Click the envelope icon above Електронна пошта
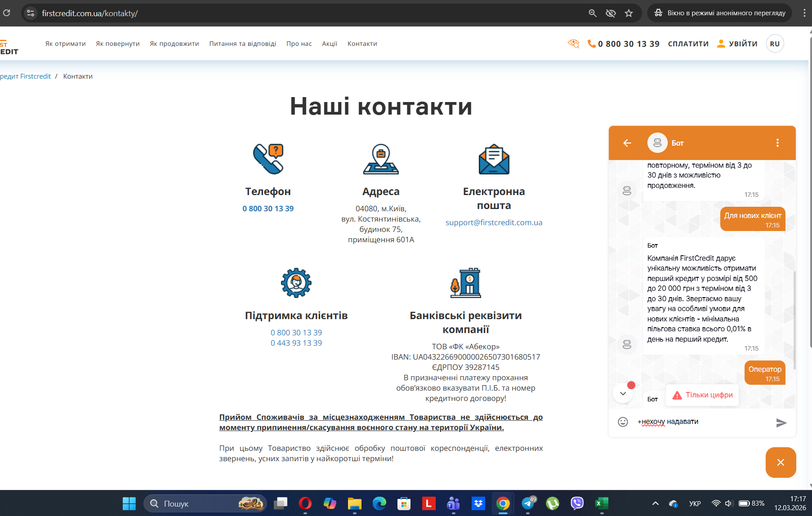Screen dimensions: 812x516 pos(494,159)
